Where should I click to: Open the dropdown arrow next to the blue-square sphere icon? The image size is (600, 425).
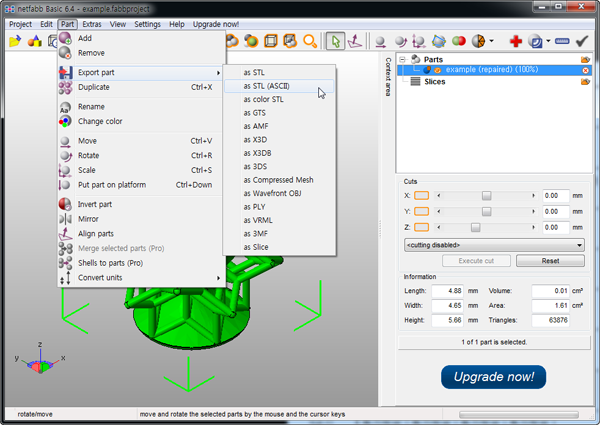[548, 41]
